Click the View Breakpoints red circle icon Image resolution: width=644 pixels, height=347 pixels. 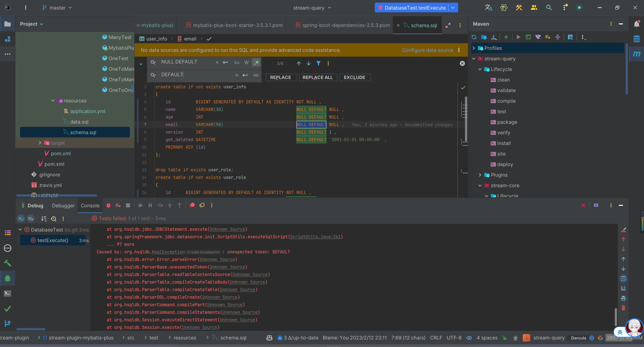click(x=192, y=205)
